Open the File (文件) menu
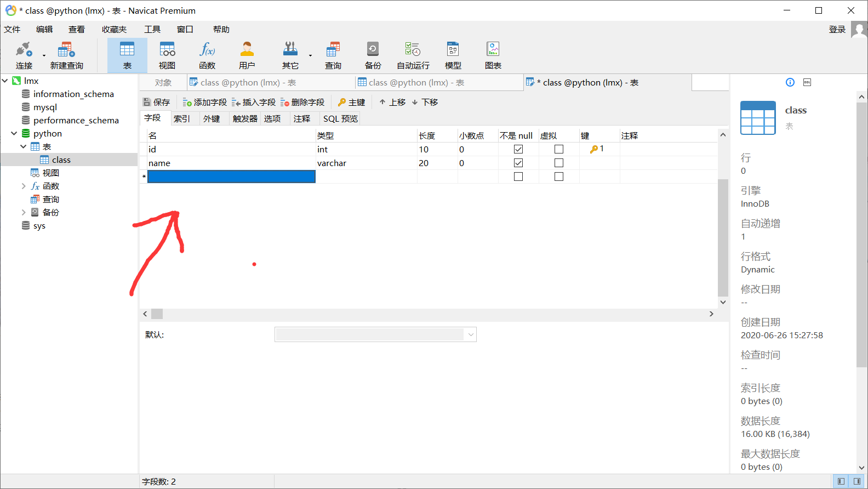The width and height of the screenshot is (868, 489). tap(12, 30)
